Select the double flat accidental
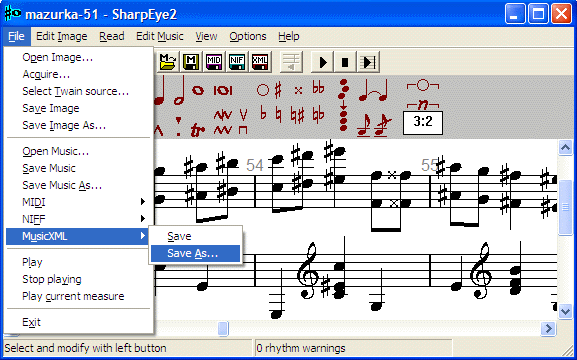 (318, 88)
